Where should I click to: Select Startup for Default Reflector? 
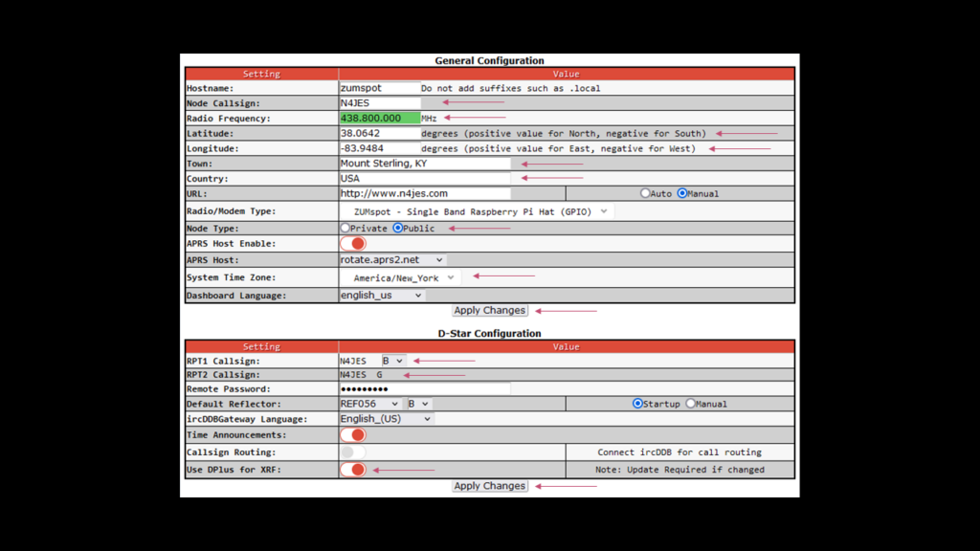(637, 404)
